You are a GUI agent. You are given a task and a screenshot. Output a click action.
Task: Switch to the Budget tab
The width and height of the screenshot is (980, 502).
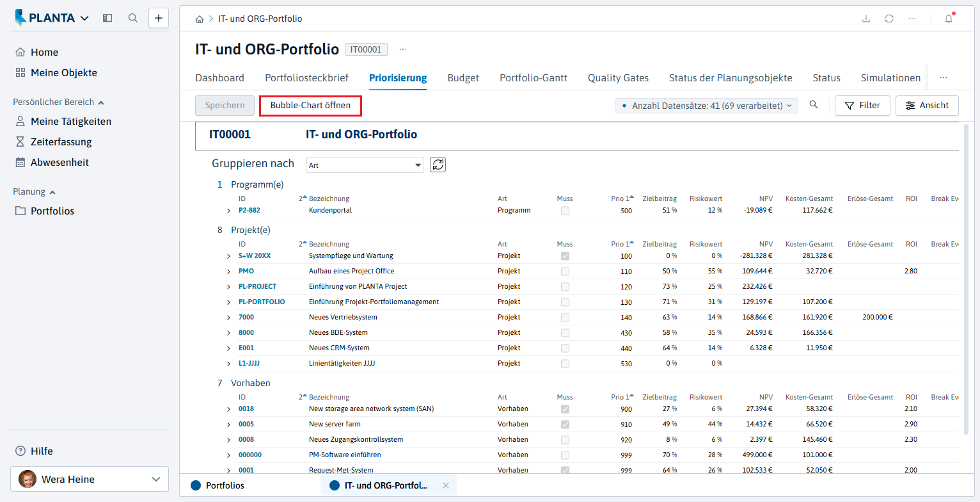point(463,78)
